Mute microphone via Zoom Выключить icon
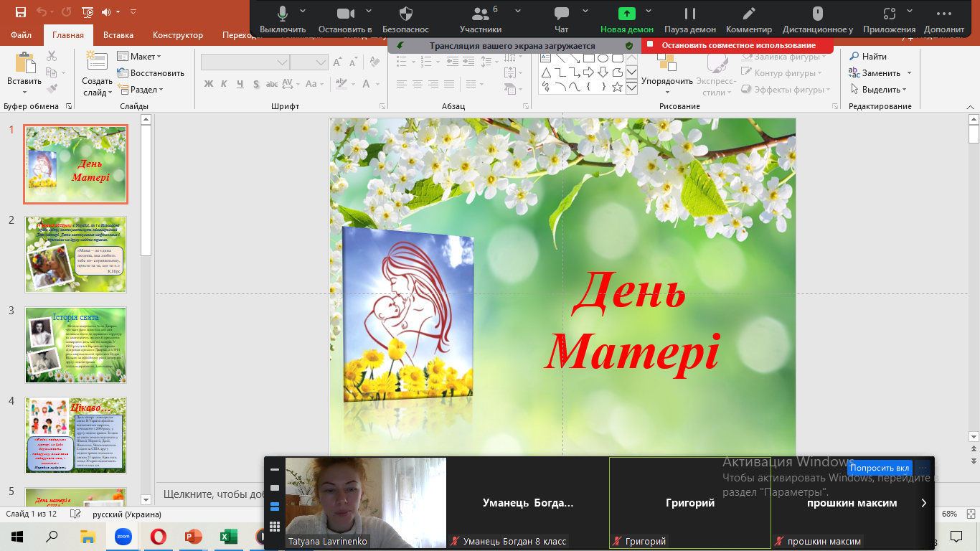The height and width of the screenshot is (551, 980). coord(283,13)
